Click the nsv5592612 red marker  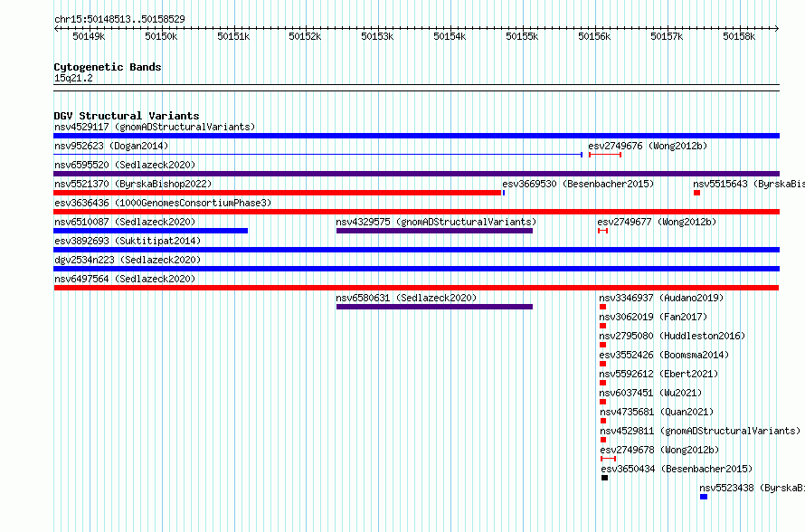(x=602, y=383)
